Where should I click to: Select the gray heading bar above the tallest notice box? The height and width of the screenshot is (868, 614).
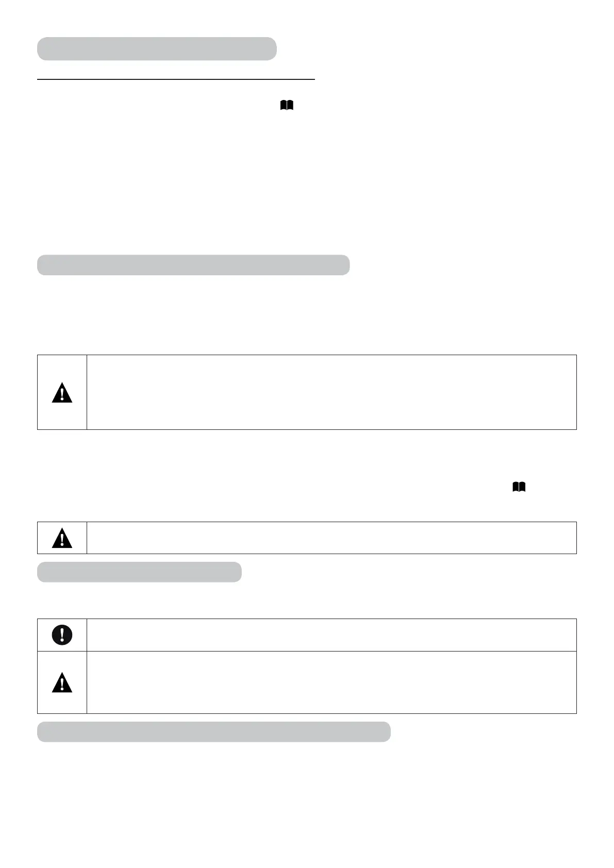[193, 264]
